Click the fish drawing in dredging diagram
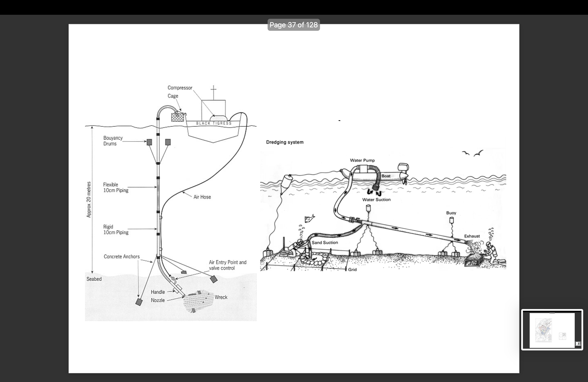The image size is (588, 382). (309, 218)
